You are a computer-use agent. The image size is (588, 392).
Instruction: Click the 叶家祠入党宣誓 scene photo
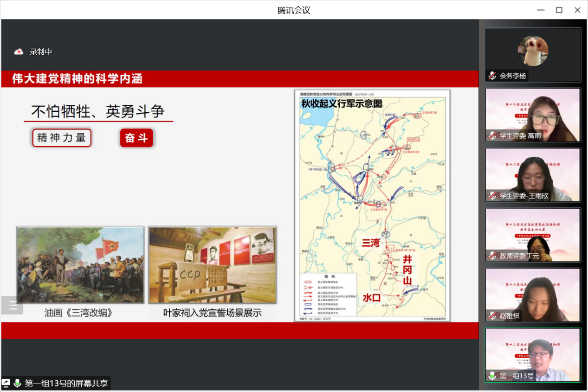[213, 265]
